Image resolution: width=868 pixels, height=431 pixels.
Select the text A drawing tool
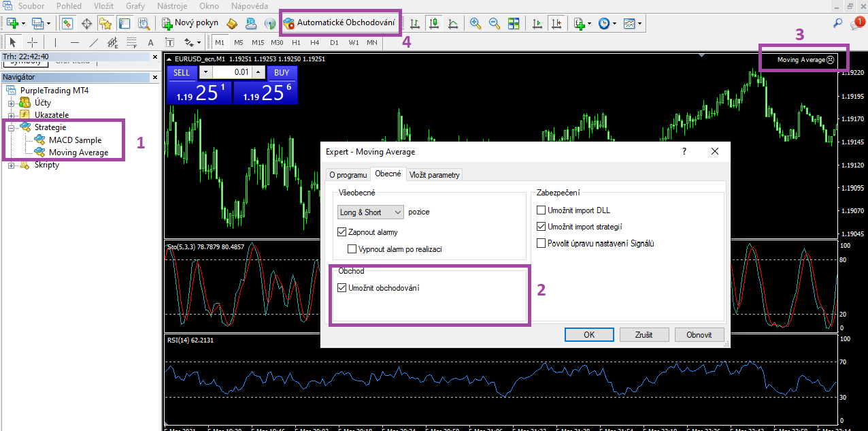tap(151, 42)
